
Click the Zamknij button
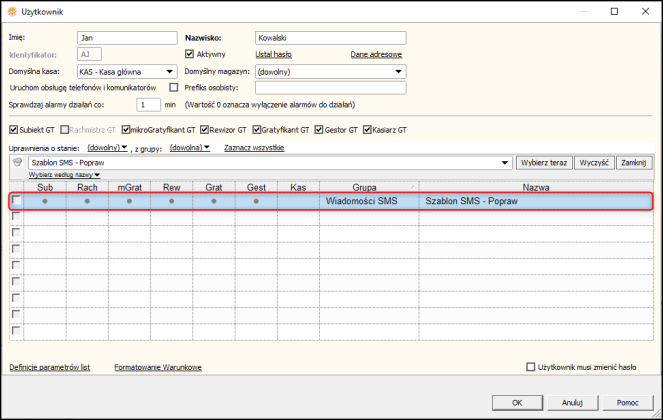[x=634, y=163]
